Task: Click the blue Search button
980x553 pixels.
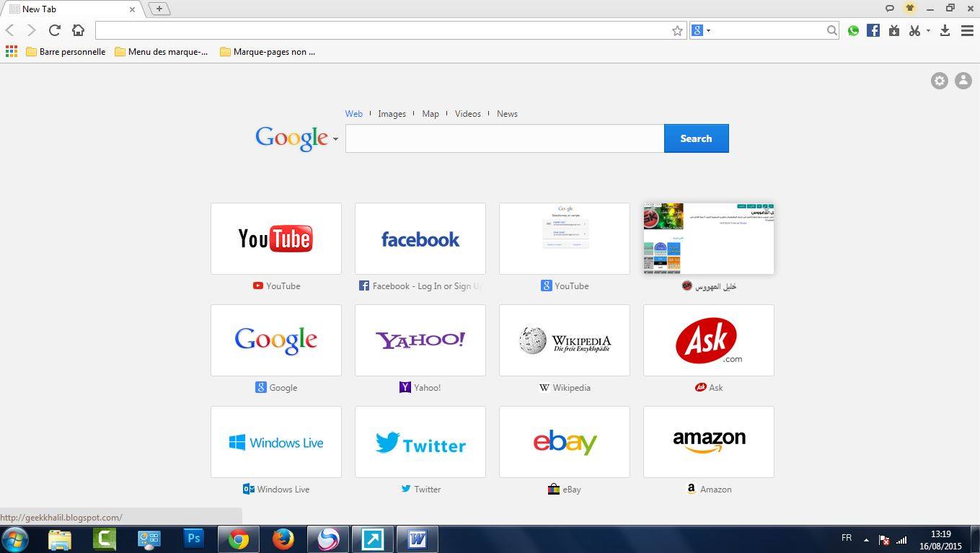Action: point(696,138)
